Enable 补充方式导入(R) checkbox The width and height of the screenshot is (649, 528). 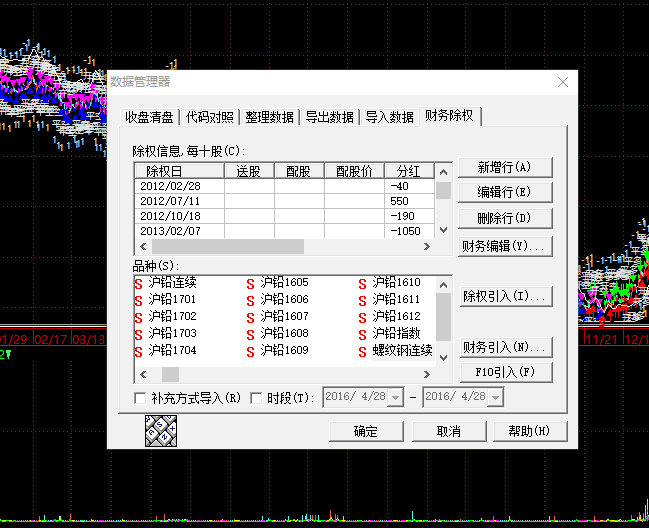(x=140, y=398)
